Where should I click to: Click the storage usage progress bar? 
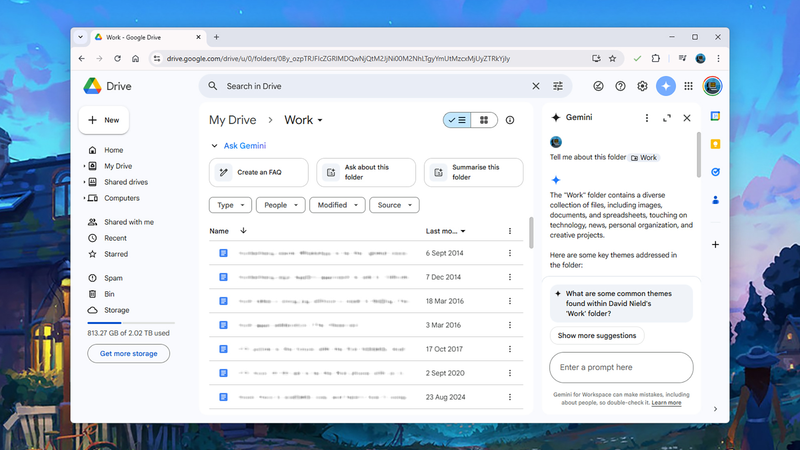coord(131,323)
